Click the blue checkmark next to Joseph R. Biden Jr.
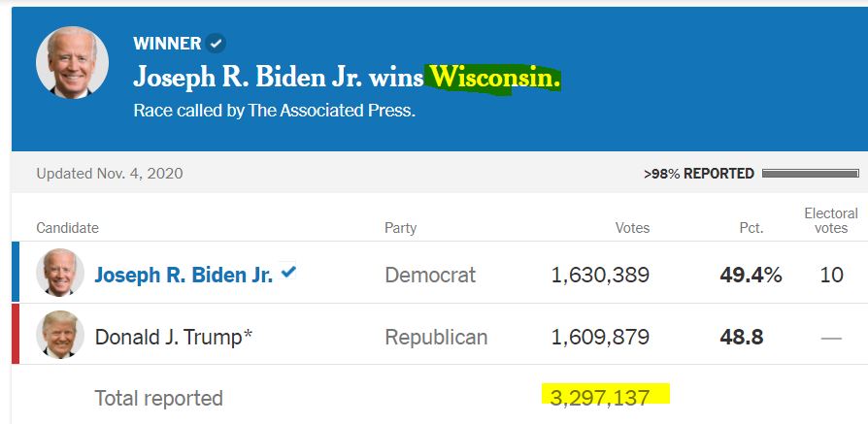Image resolution: width=868 pixels, height=424 pixels. coord(288,274)
